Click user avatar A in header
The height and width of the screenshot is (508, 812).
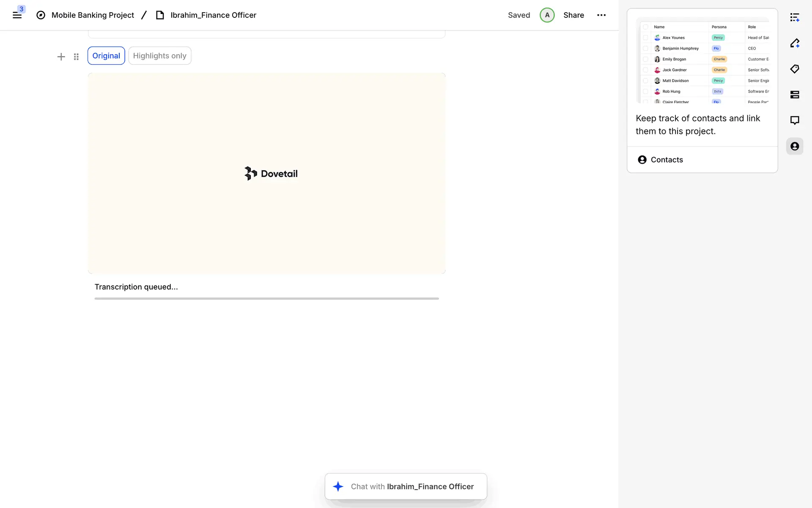tap(547, 15)
